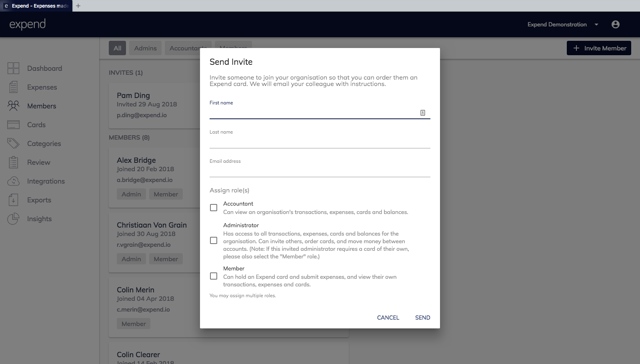Viewport: 640px width, 364px height.
Task: Cancel the Send Invite dialog
Action: pos(388,318)
